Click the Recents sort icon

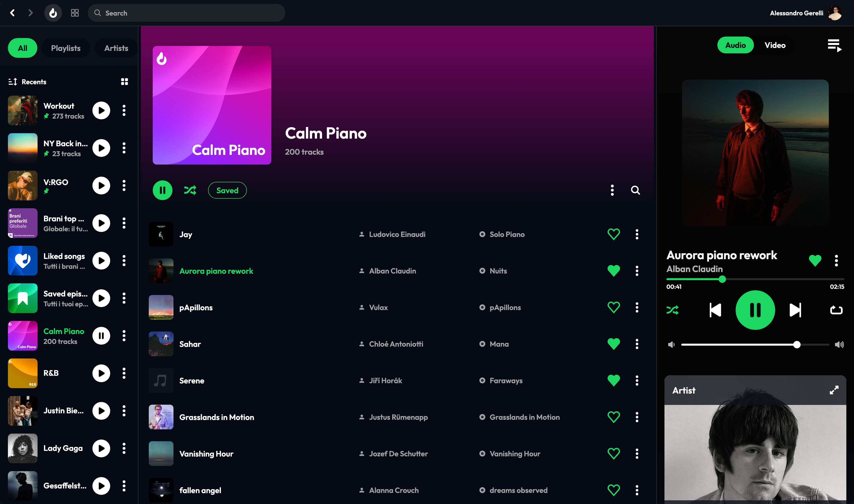(x=13, y=82)
